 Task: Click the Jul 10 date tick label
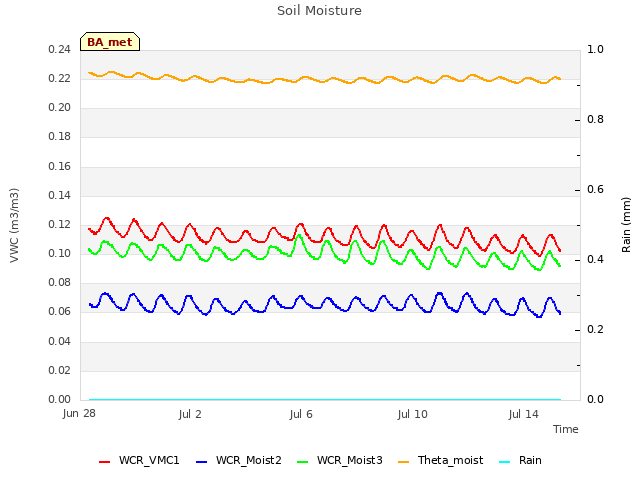point(412,414)
